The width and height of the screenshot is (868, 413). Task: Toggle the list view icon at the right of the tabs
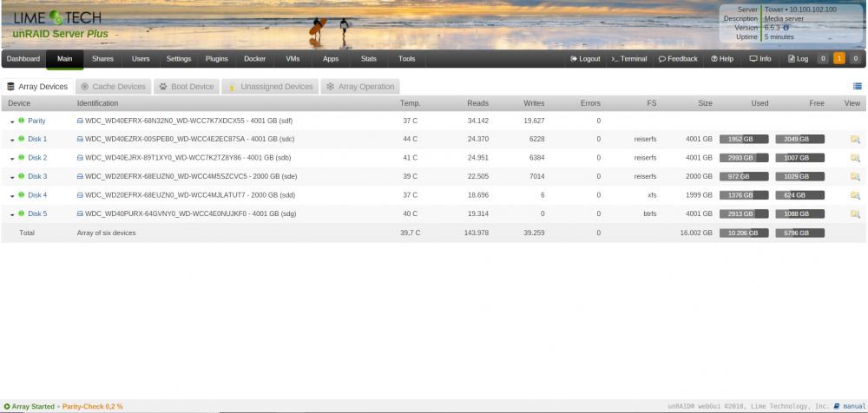(858, 86)
